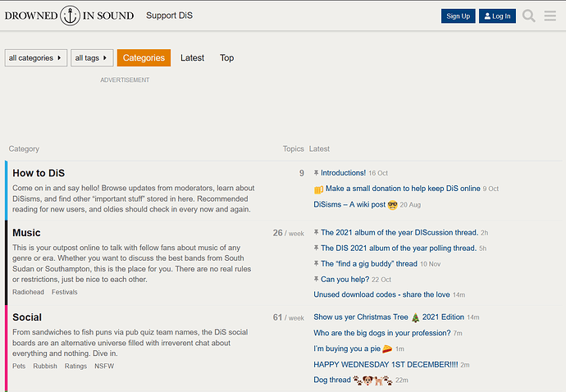
Task: Switch to the Latest tab
Action: point(192,57)
